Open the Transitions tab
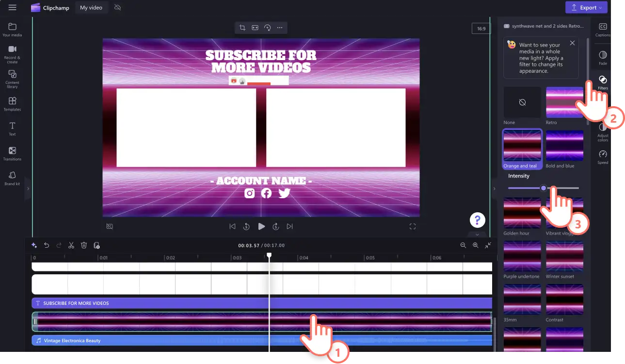 12,154
